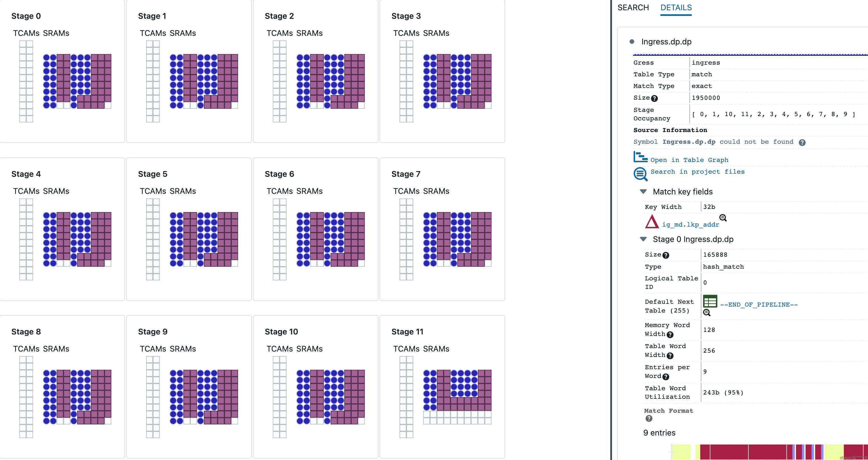Open the --END_OF_PIPELINE-- link
The width and height of the screenshot is (868, 460).
click(758, 304)
